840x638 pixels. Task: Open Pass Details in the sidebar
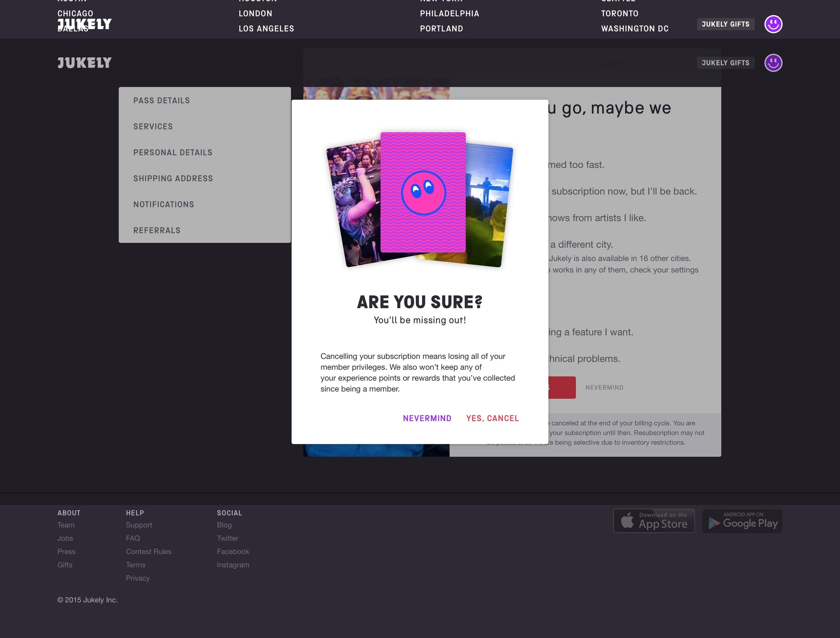161,101
